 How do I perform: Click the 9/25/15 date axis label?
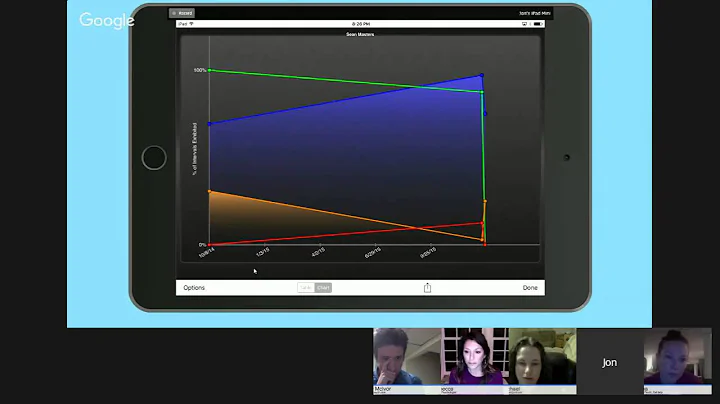[x=428, y=252]
